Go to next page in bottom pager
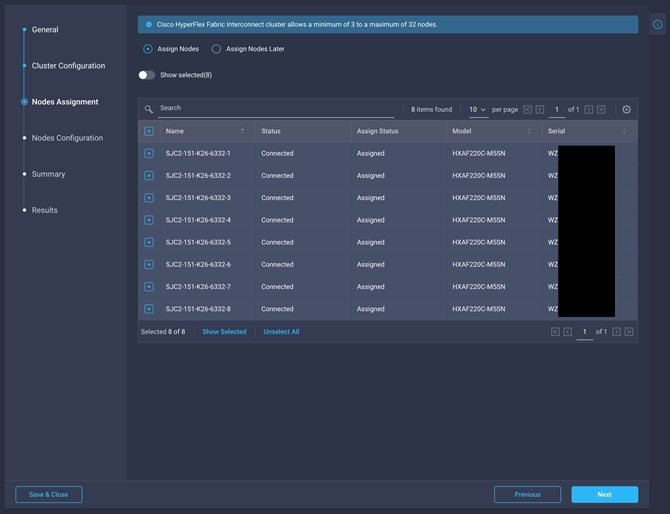 pos(616,332)
